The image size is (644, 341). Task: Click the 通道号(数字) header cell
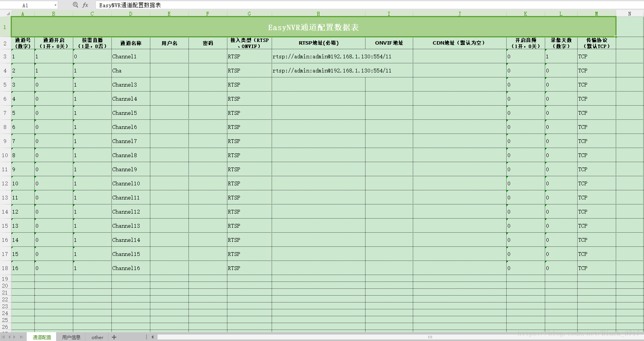coord(23,43)
